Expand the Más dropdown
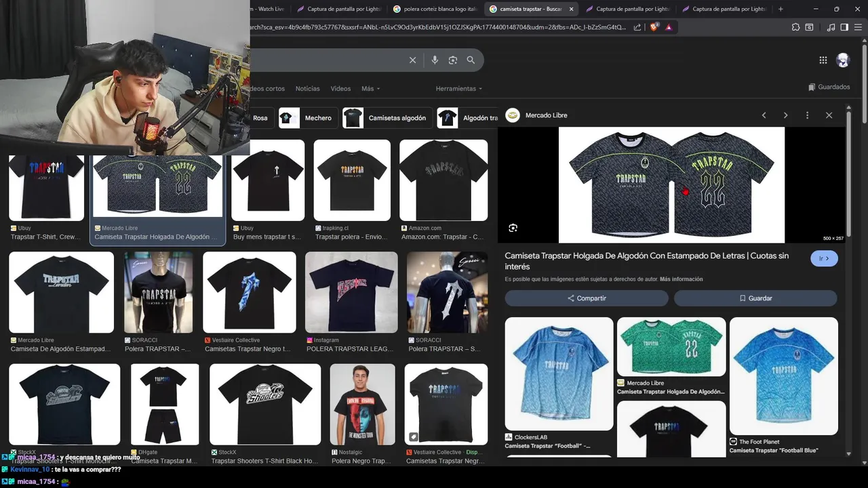This screenshot has height=488, width=868. click(370, 89)
